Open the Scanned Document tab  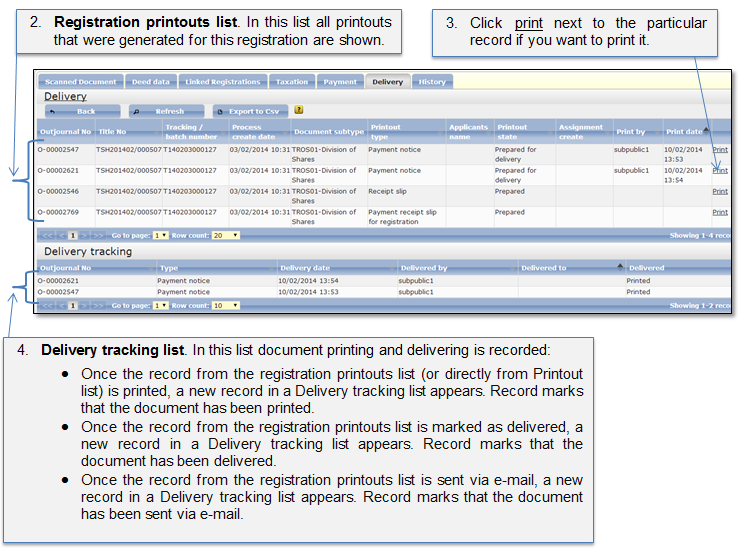coord(80,82)
